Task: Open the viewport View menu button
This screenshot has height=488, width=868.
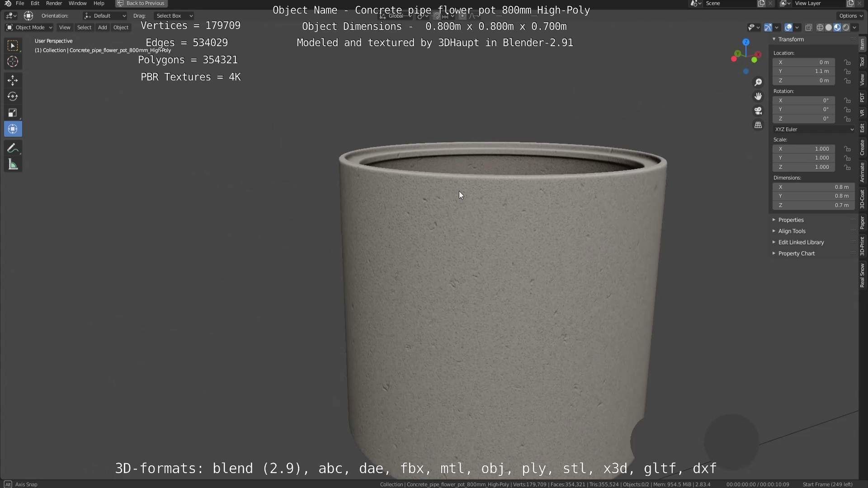Action: (65, 28)
